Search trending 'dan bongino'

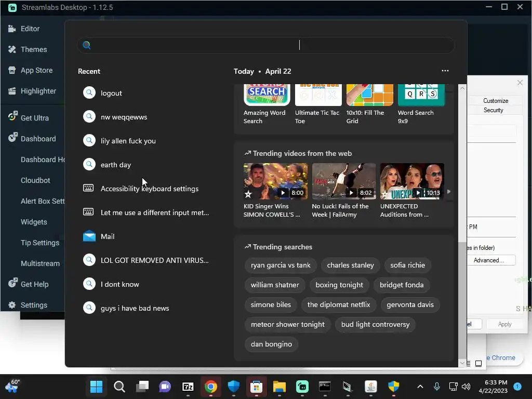pos(271,344)
